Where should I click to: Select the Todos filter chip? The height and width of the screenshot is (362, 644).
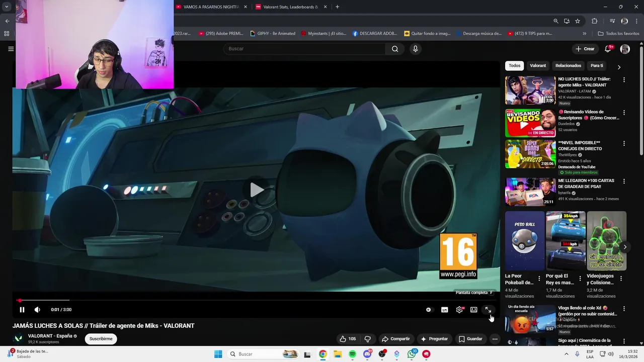coord(514,66)
